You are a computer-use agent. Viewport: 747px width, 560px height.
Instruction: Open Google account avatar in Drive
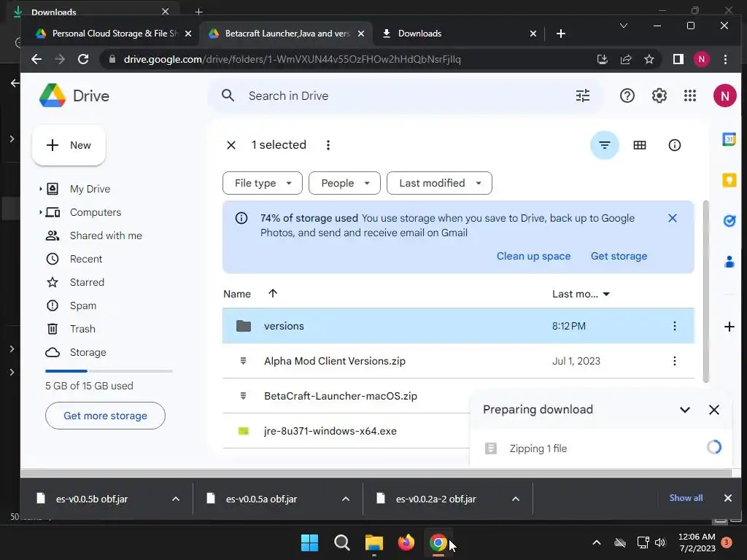tap(724, 96)
